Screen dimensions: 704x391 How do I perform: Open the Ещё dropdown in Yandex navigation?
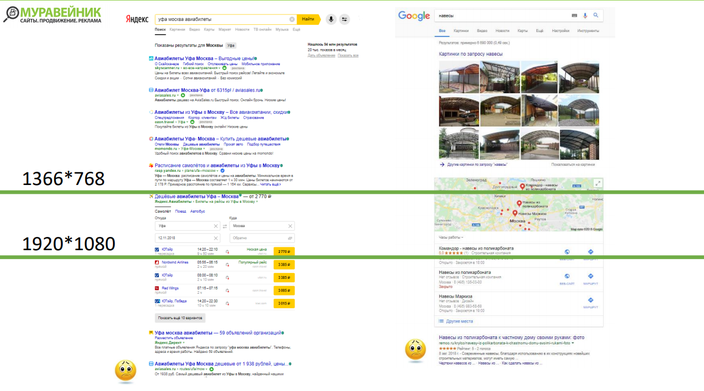tap(296, 30)
